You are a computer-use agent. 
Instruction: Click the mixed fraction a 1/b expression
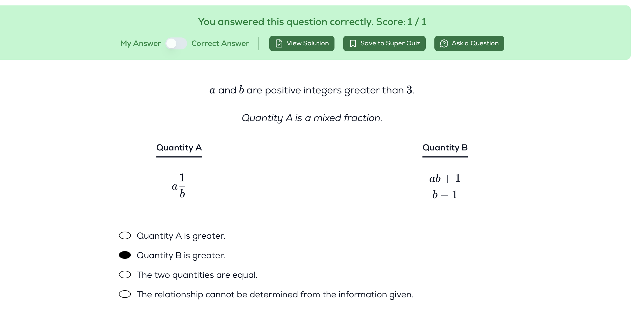tap(179, 186)
